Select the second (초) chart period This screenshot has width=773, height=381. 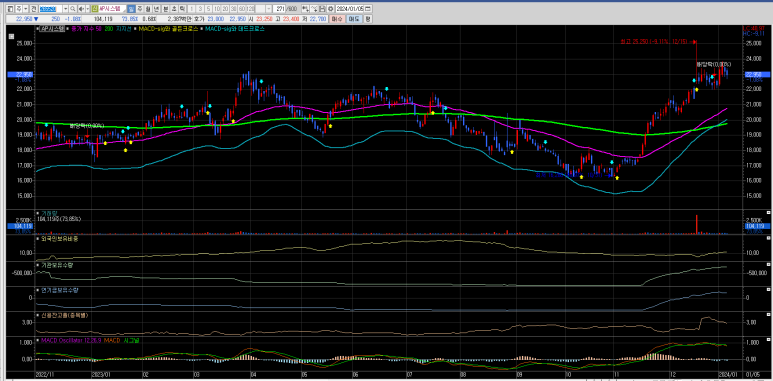point(174,9)
